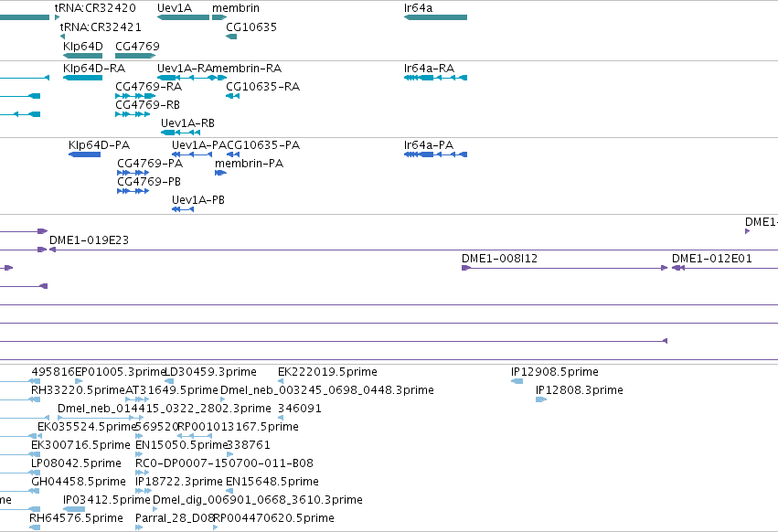Select the membrin gene glyph
The width and height of the screenshot is (778, 532).
[219, 17]
